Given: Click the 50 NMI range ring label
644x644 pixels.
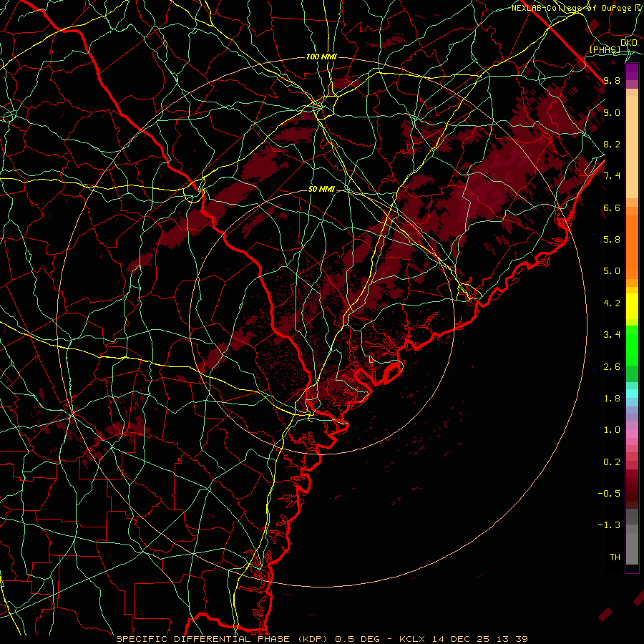Looking at the screenshot, I should 321,189.
